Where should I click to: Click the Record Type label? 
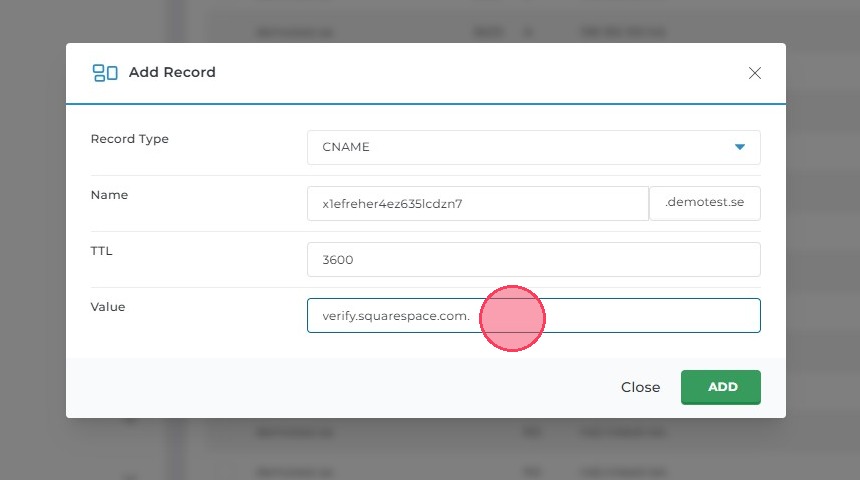[130, 139]
